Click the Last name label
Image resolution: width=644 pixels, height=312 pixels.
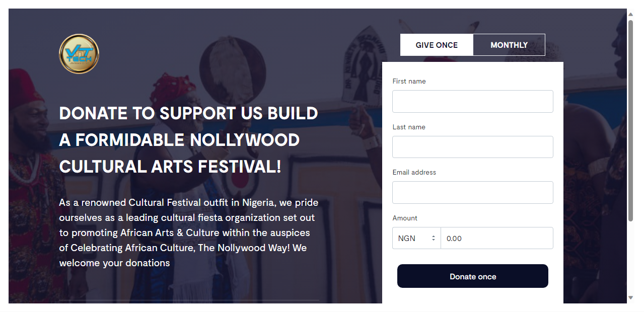click(409, 127)
